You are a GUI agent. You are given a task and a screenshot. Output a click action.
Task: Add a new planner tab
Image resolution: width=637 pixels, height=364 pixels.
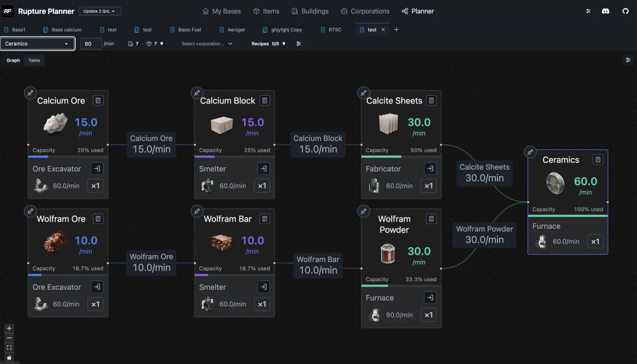click(x=396, y=30)
